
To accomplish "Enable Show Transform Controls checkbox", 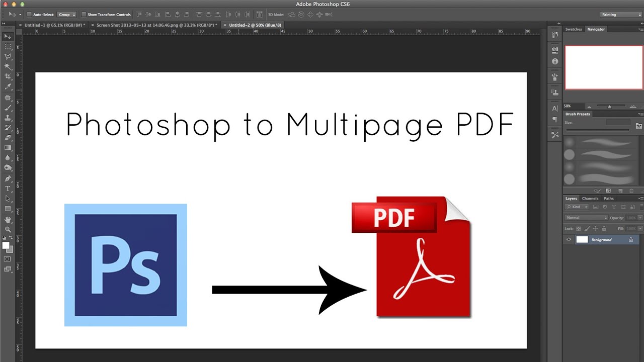I will click(x=84, y=15).
